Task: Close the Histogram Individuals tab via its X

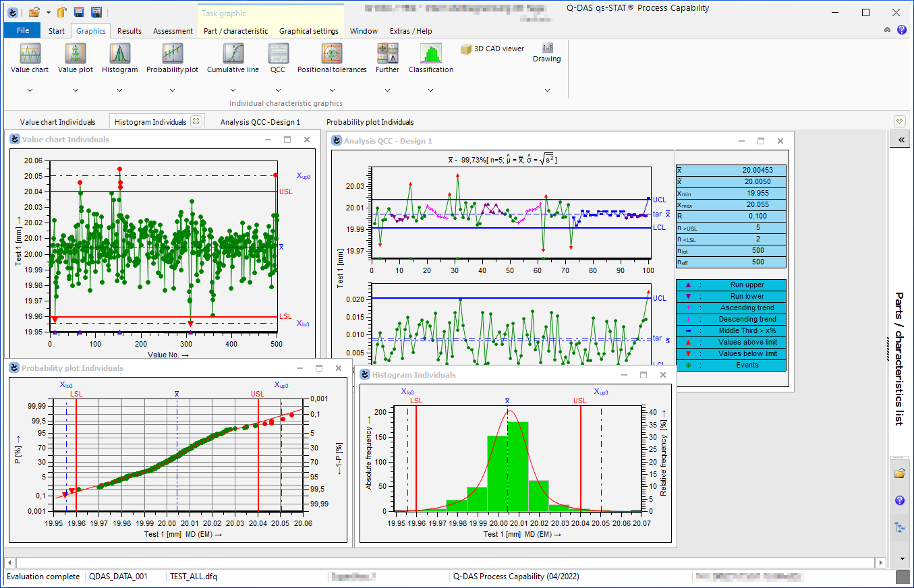Action: click(x=196, y=121)
